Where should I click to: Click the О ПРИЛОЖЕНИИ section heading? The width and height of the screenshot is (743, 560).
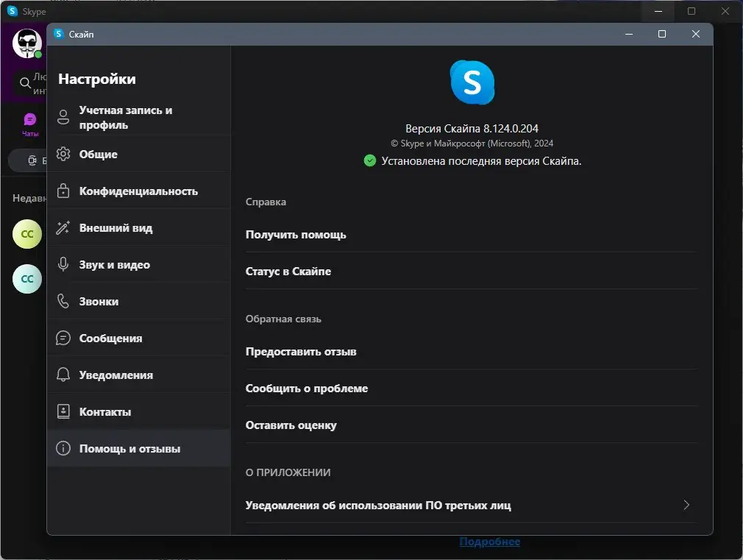point(288,472)
